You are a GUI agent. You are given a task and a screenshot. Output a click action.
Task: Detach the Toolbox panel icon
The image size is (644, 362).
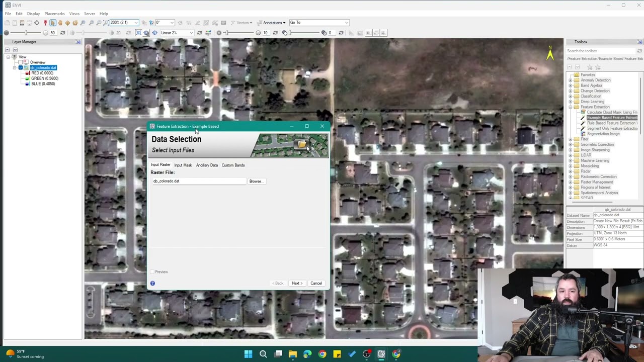point(639,42)
